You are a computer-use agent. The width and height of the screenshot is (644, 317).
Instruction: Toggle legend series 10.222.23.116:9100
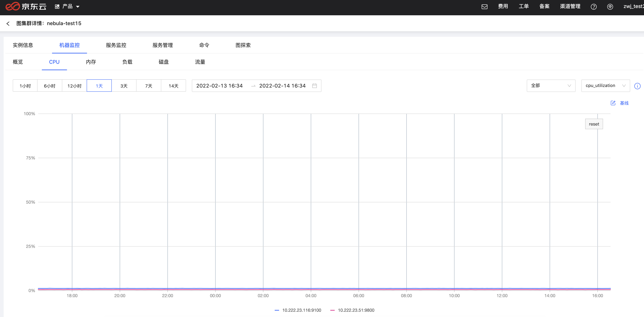[x=298, y=310]
